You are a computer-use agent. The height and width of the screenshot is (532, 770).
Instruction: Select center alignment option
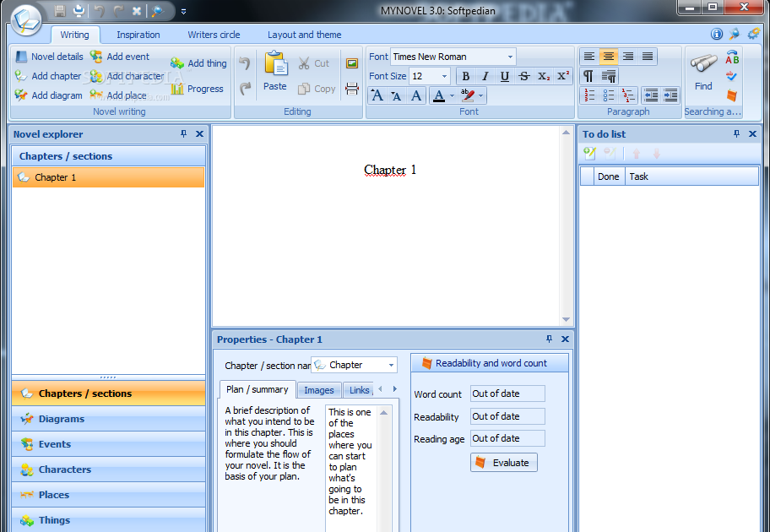click(609, 57)
